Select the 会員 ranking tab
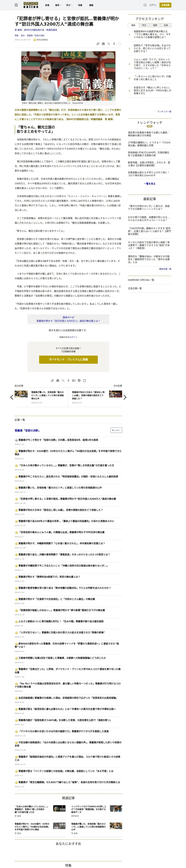 (x=166, y=25)
